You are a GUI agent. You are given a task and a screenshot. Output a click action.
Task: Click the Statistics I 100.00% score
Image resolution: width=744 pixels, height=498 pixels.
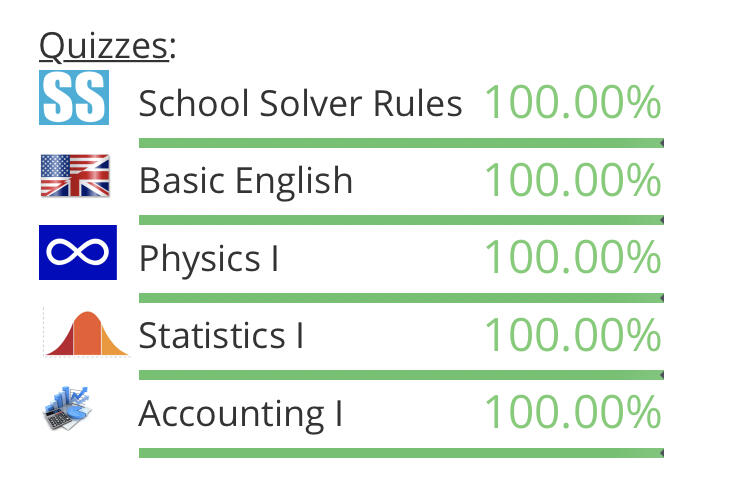click(572, 335)
